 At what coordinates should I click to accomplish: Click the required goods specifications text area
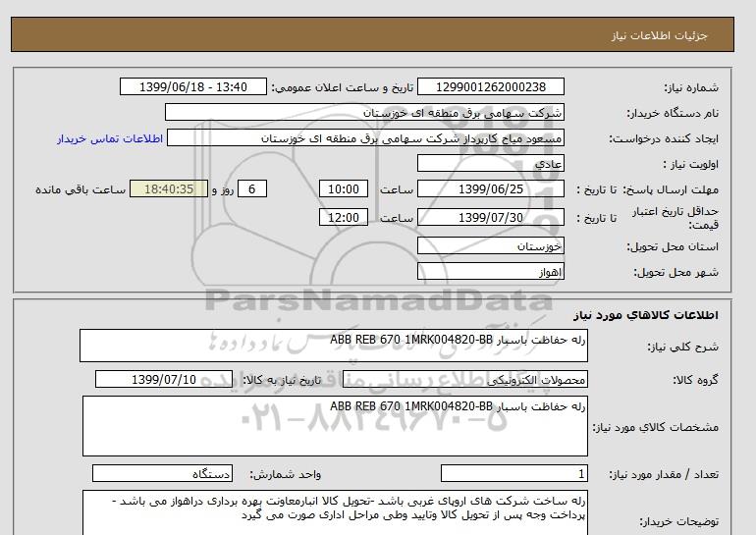coord(334,425)
